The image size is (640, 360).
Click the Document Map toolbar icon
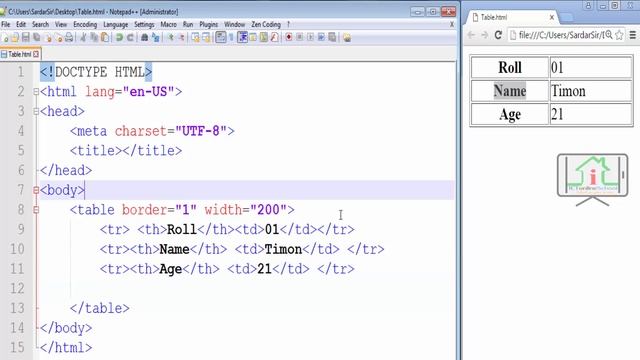pos(264,38)
